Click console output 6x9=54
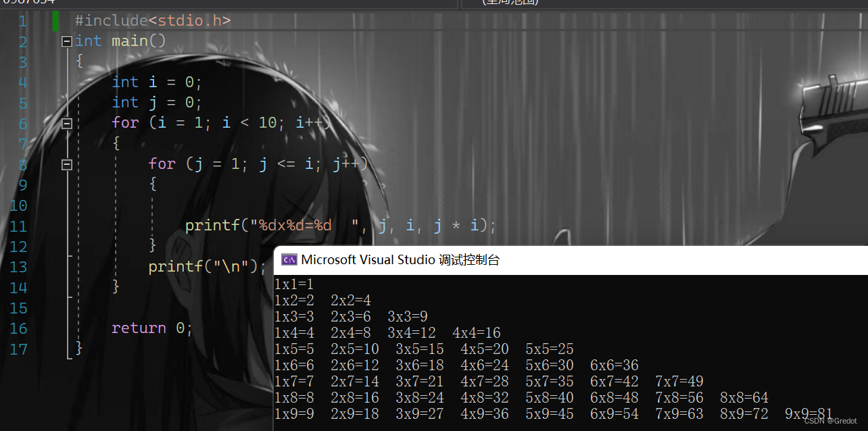 coord(614,414)
